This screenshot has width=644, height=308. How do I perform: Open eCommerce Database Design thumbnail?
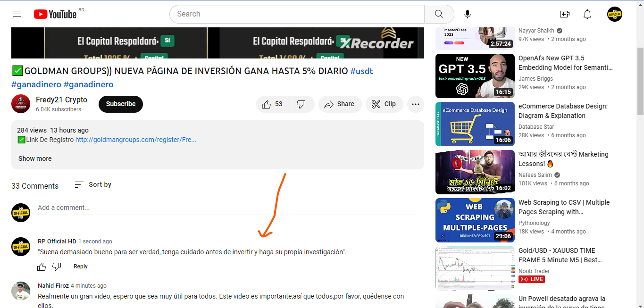(x=475, y=124)
